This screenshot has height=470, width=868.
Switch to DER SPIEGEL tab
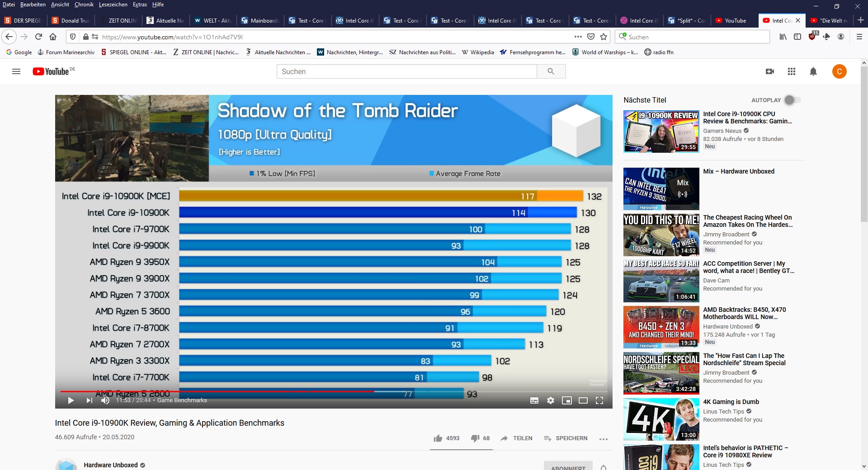pos(24,20)
